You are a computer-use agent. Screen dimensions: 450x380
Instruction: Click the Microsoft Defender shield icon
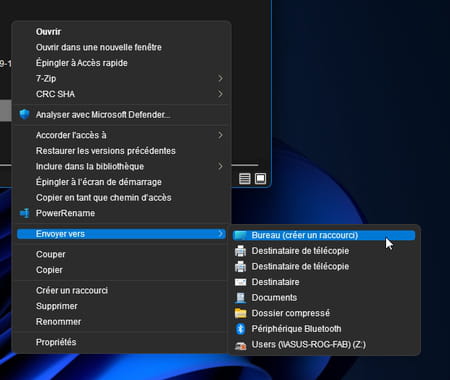(24, 114)
